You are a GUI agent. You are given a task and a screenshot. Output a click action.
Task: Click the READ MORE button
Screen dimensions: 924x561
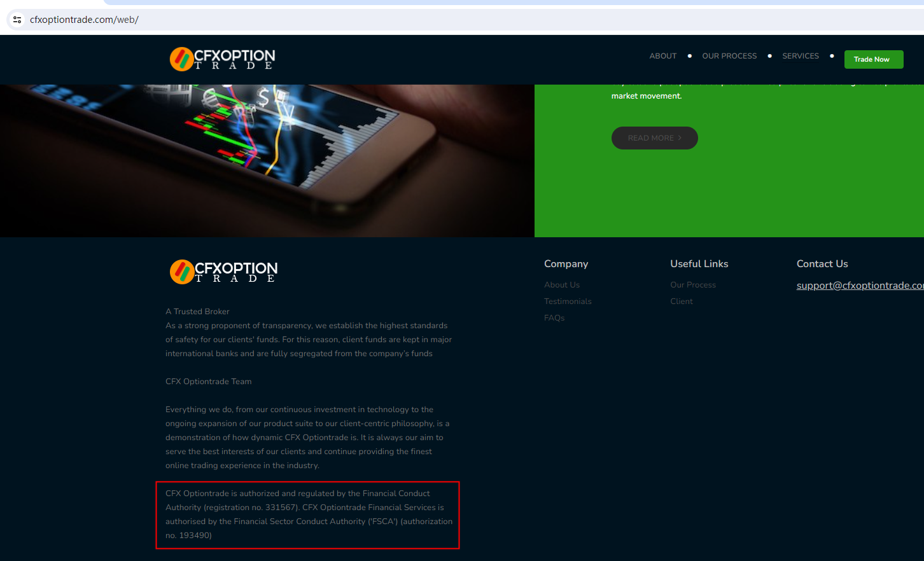coord(654,138)
